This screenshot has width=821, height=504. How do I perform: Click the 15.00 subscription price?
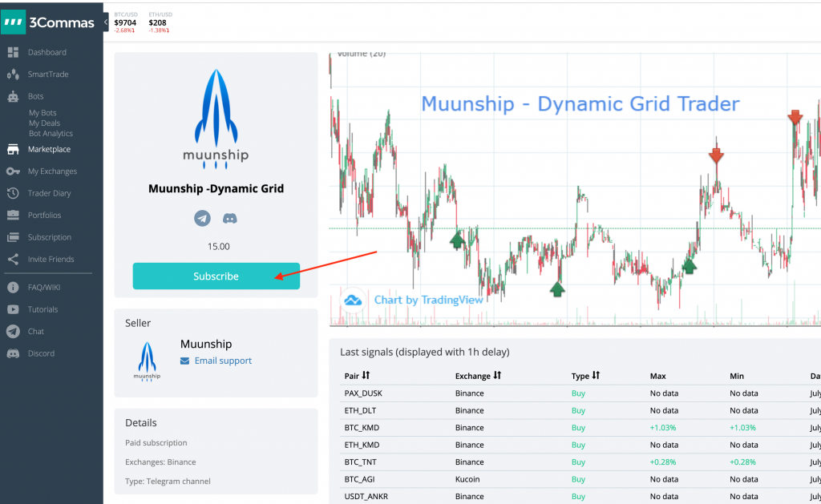click(218, 247)
